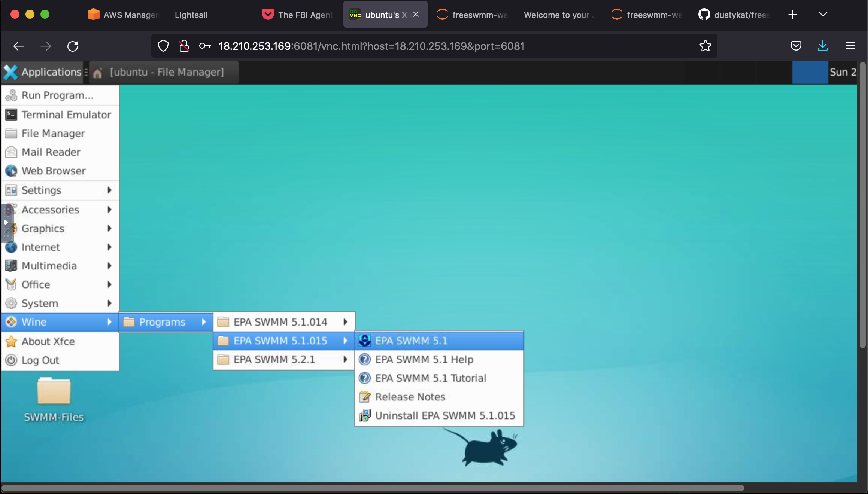Image resolution: width=868 pixels, height=494 pixels.
Task: Click the Release Notes notepad icon
Action: [365, 397]
